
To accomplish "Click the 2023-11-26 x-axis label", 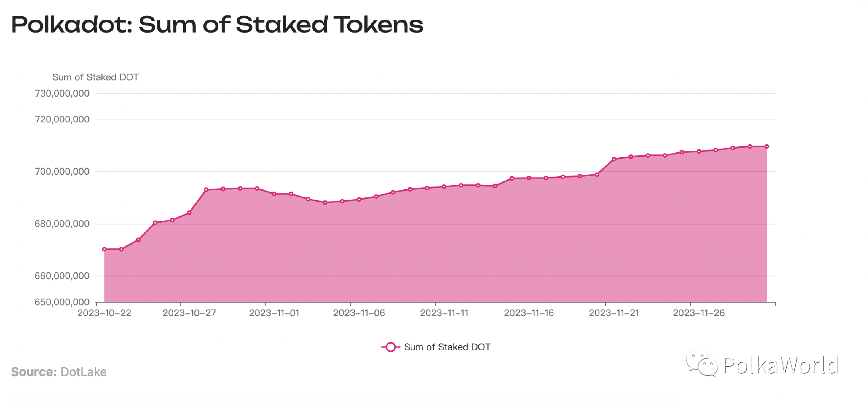I will tap(699, 313).
